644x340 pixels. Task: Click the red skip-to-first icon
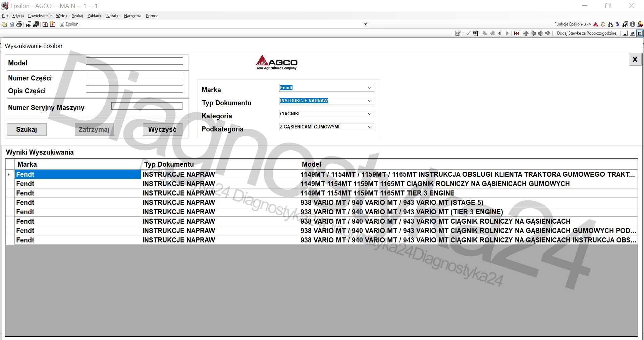(517, 33)
